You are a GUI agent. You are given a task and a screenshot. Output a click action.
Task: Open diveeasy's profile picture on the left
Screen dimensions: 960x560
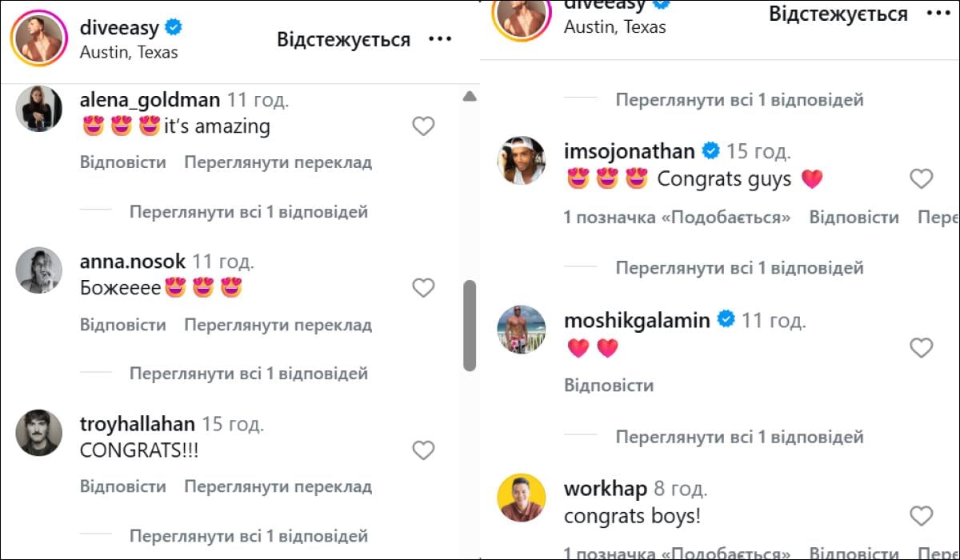(x=38, y=38)
